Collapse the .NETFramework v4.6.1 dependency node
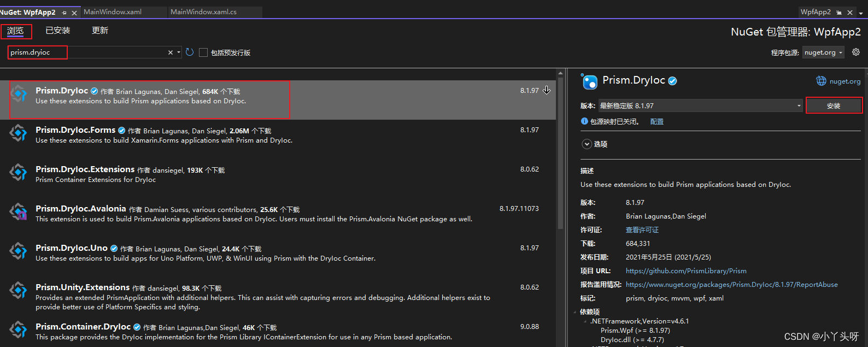The image size is (868, 347). [585, 321]
